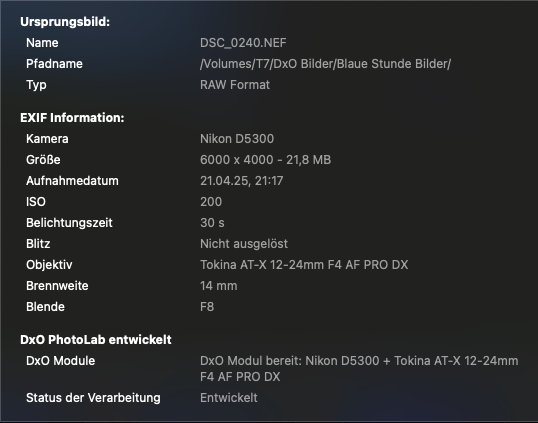The image size is (538, 423).
Task: Select the Nikon D5300 camera value
Action: [x=237, y=139]
